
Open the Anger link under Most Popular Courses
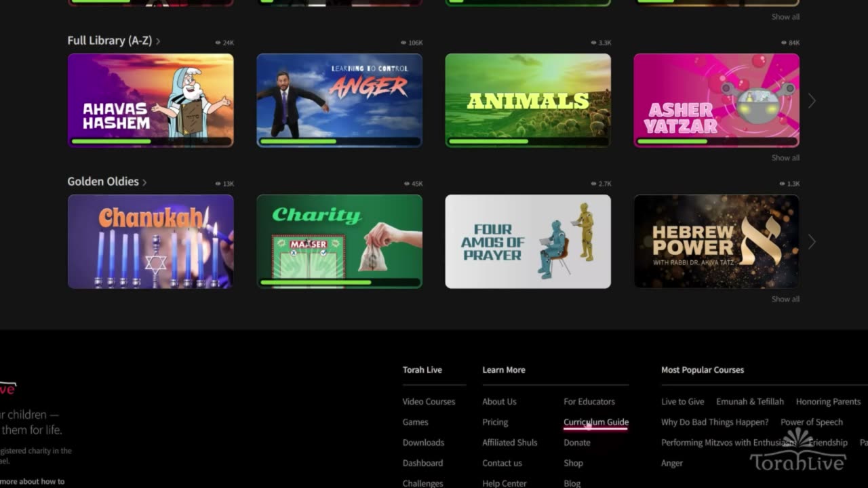672,463
